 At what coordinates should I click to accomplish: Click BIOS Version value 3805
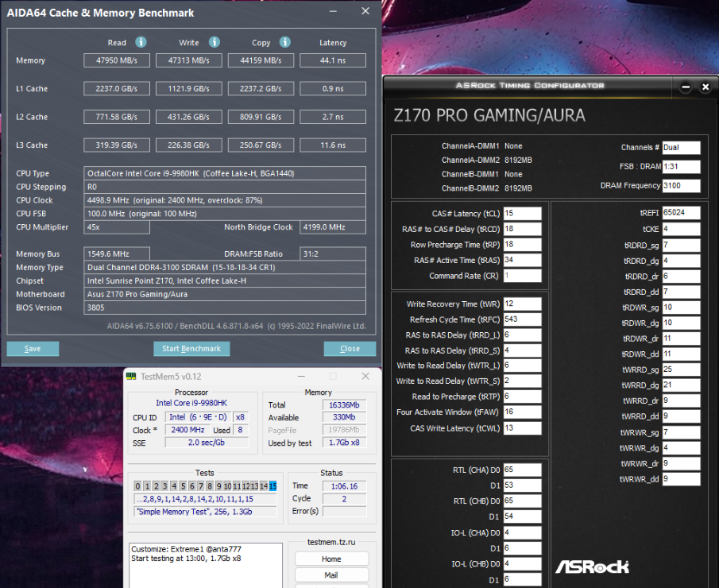point(225,308)
